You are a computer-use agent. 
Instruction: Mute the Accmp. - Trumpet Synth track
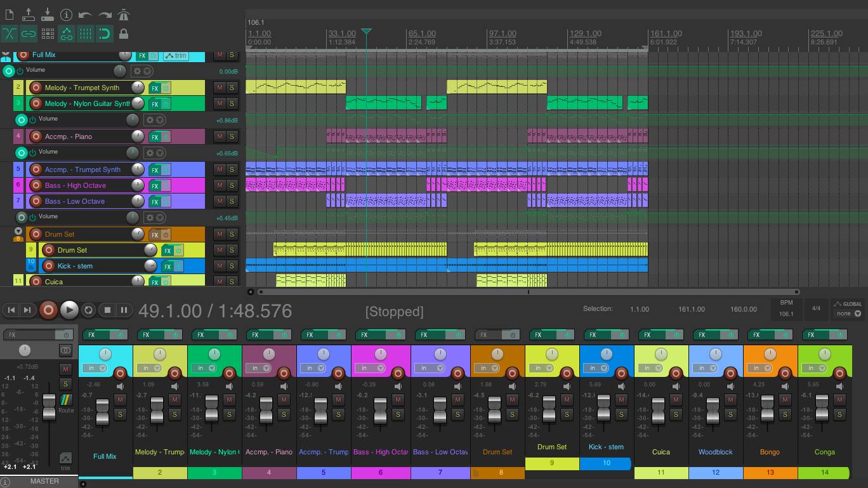tap(219, 169)
